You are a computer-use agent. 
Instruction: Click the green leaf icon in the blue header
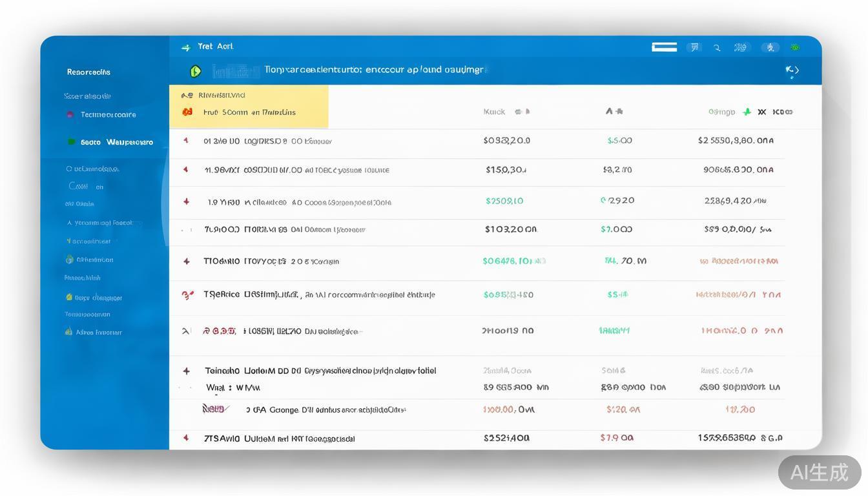click(x=195, y=71)
